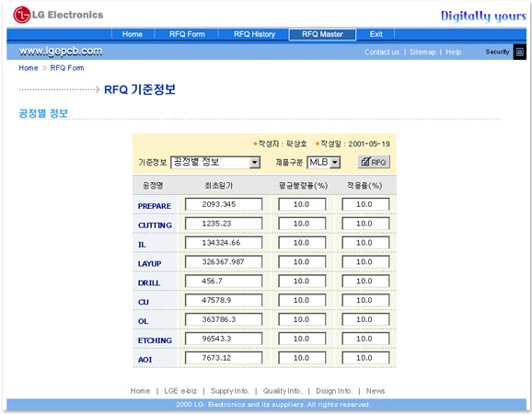Click the AOI process label
Image resolution: width=532 pixels, height=415 pixels.
pos(145,360)
